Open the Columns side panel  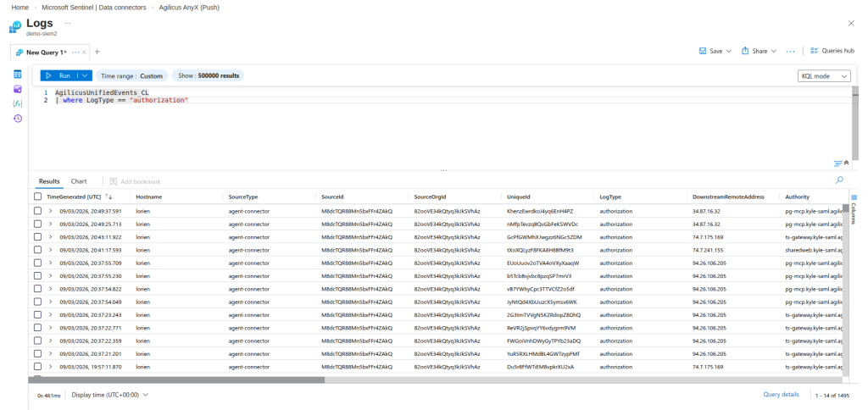click(854, 210)
